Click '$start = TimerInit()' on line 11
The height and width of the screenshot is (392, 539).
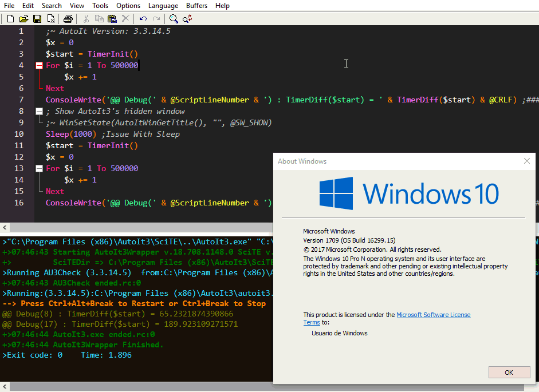92,145
